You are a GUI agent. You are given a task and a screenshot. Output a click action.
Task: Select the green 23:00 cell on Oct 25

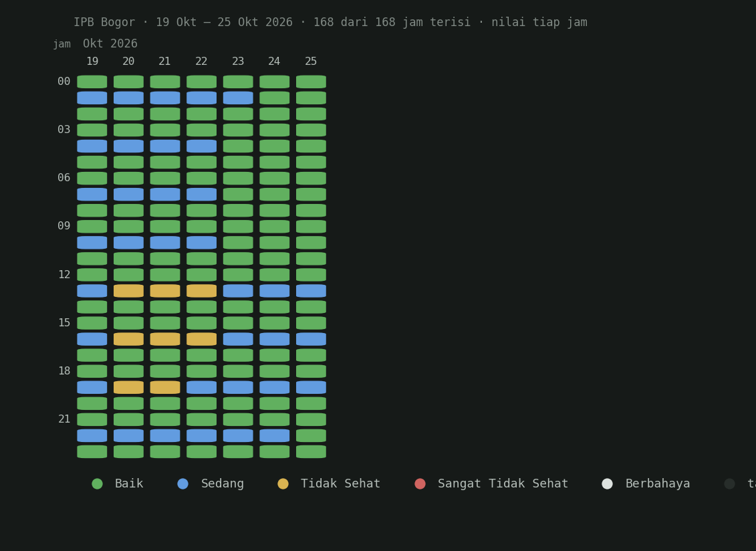[x=311, y=451]
